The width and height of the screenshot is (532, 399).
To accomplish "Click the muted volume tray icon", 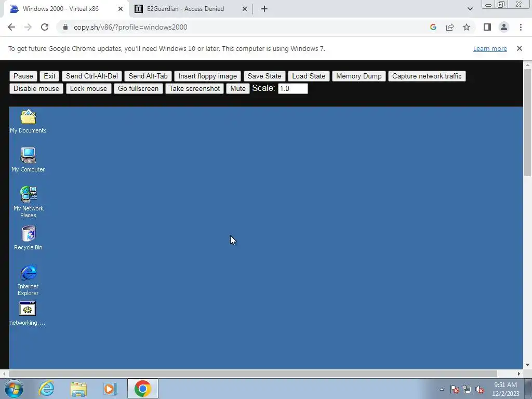I will pyautogui.click(x=480, y=389).
